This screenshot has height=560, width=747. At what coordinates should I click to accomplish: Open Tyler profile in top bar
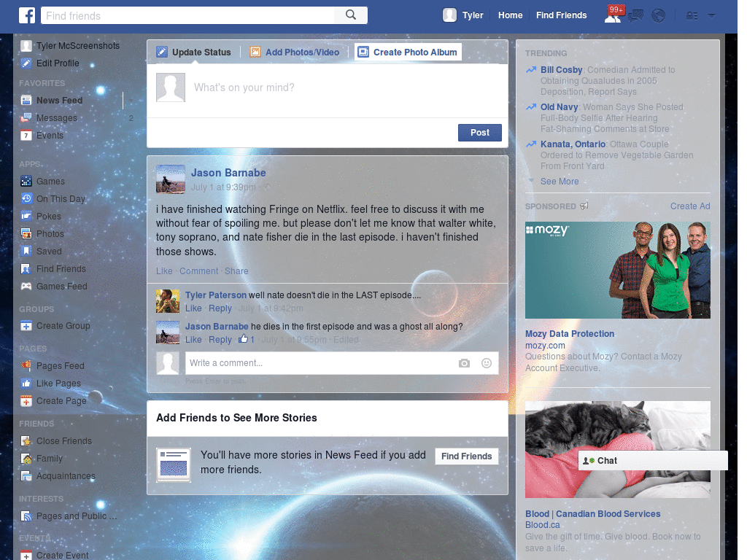(463, 15)
